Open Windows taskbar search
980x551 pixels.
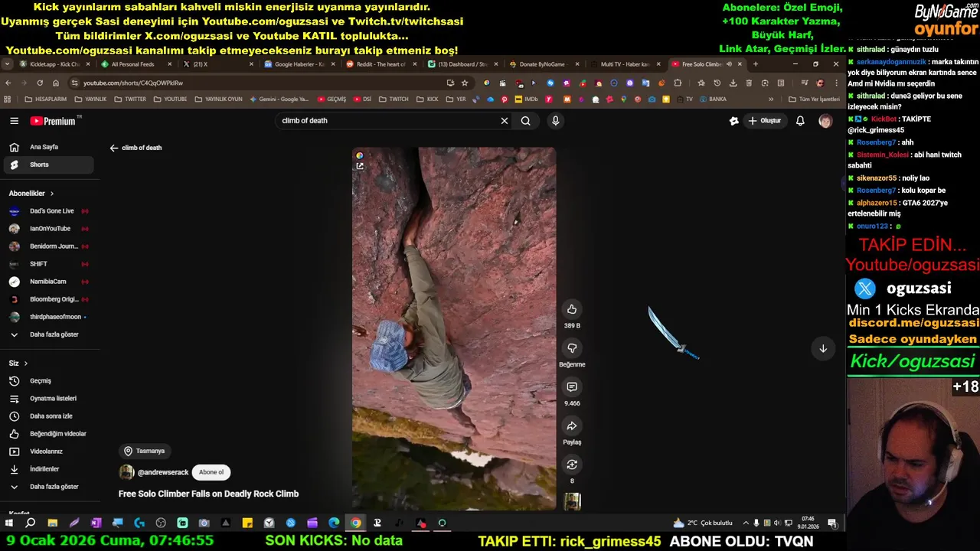click(31, 523)
